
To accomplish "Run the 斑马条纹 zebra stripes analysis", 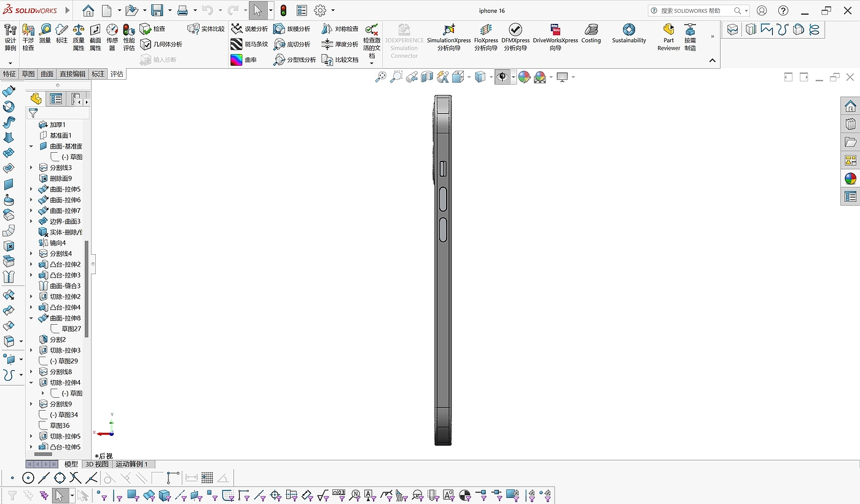I will pos(249,44).
